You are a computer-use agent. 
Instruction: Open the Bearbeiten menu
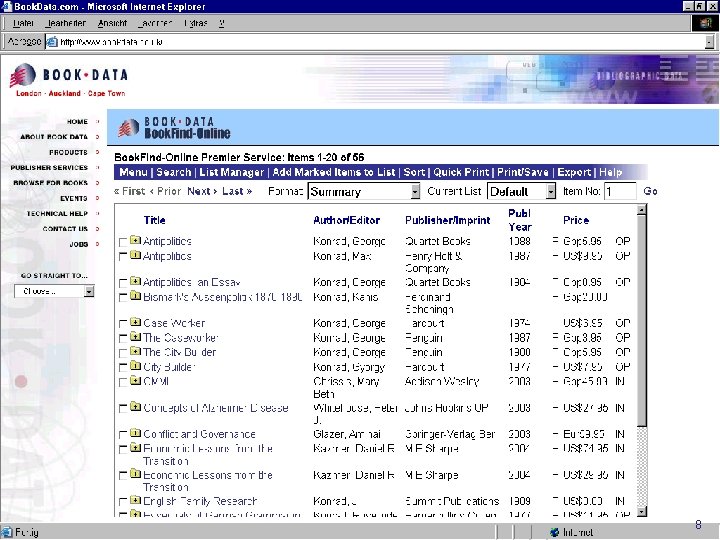pos(66,23)
